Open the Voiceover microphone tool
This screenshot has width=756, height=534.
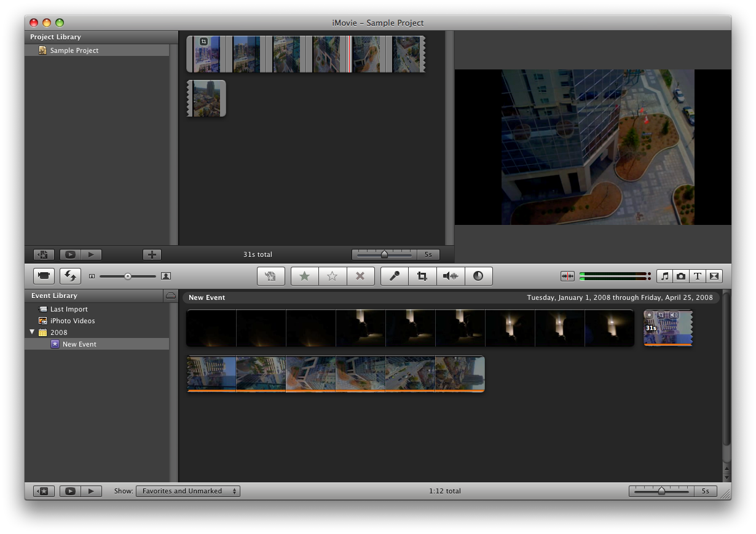[395, 276]
